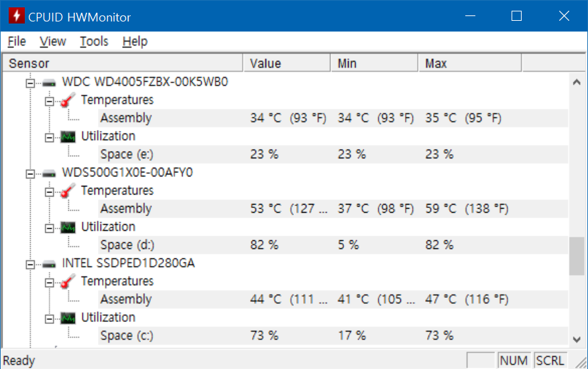Click drive icon beside WDC WD4005FZBX-00K5WB0

coord(49,83)
